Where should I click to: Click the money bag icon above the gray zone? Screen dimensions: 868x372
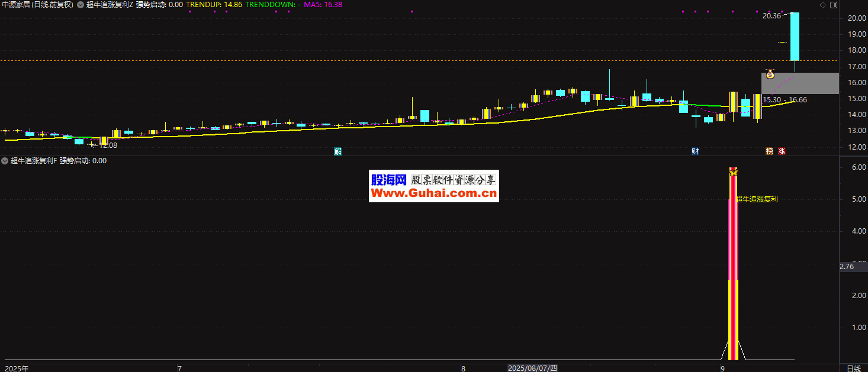coord(770,74)
